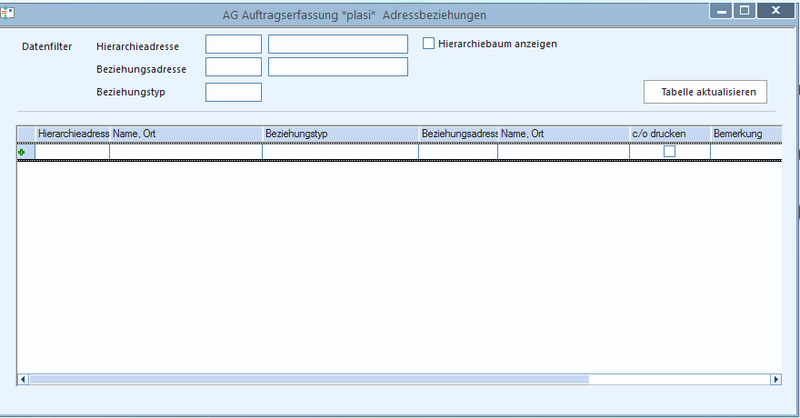Screen dimensions: 800x418
Task: Select the Beziehungstyp cell in new row
Action: pyautogui.click(x=340, y=152)
